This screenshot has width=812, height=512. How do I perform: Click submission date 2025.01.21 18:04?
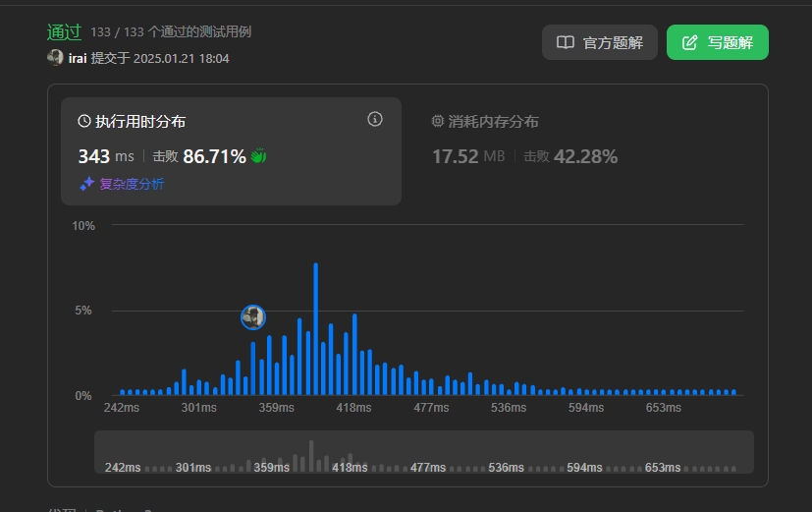[182, 59]
